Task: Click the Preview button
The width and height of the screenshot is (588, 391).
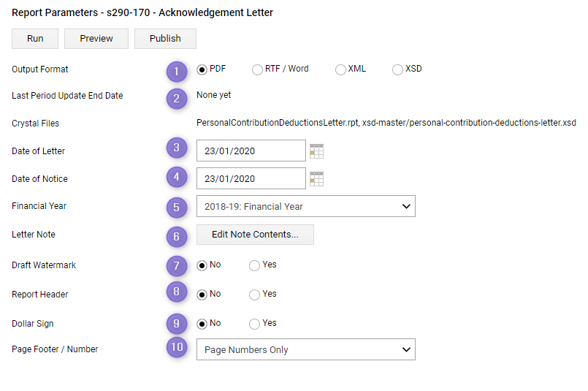Action: pos(96,39)
